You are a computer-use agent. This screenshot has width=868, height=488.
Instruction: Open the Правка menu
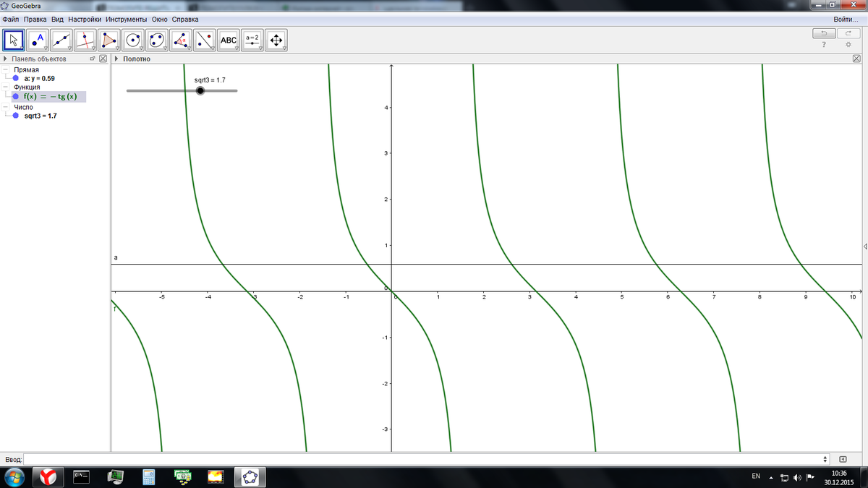[x=35, y=20]
